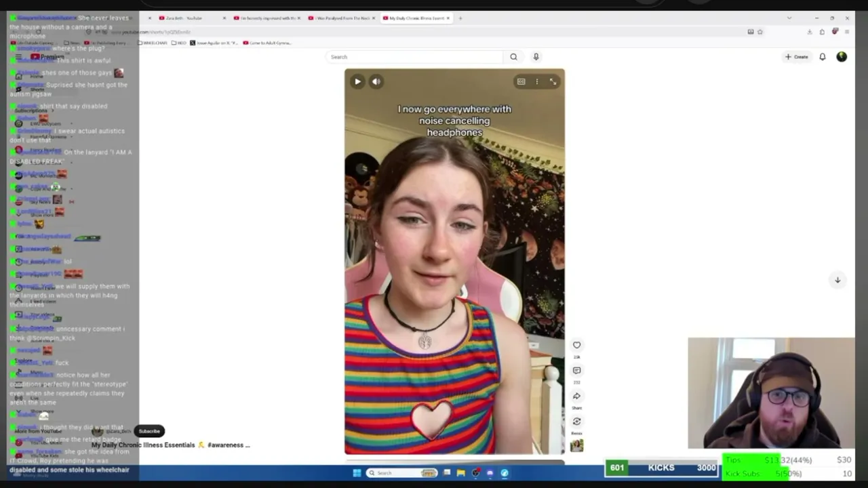868x488 pixels.
Task: Click the extension icon left of the bookmark star
Action: (x=751, y=32)
